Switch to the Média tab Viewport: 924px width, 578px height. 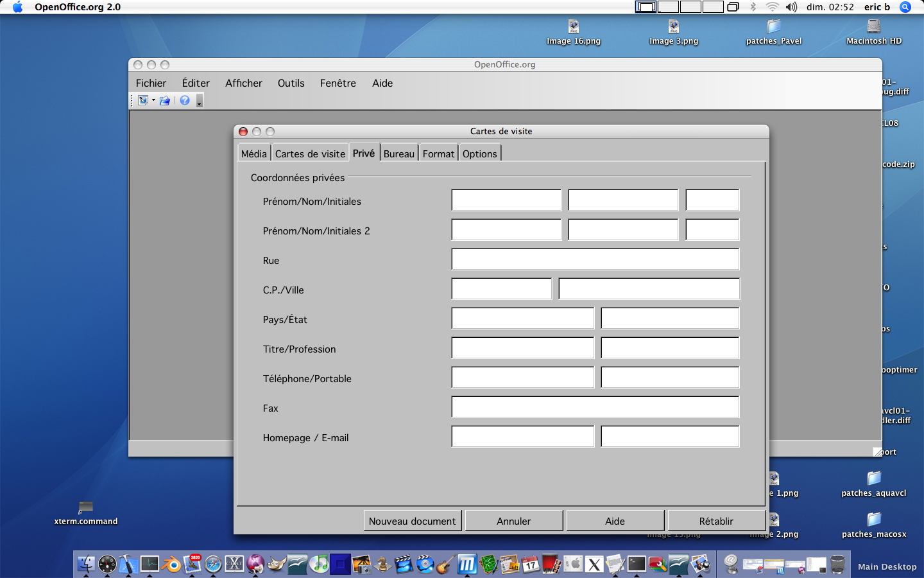(x=254, y=153)
